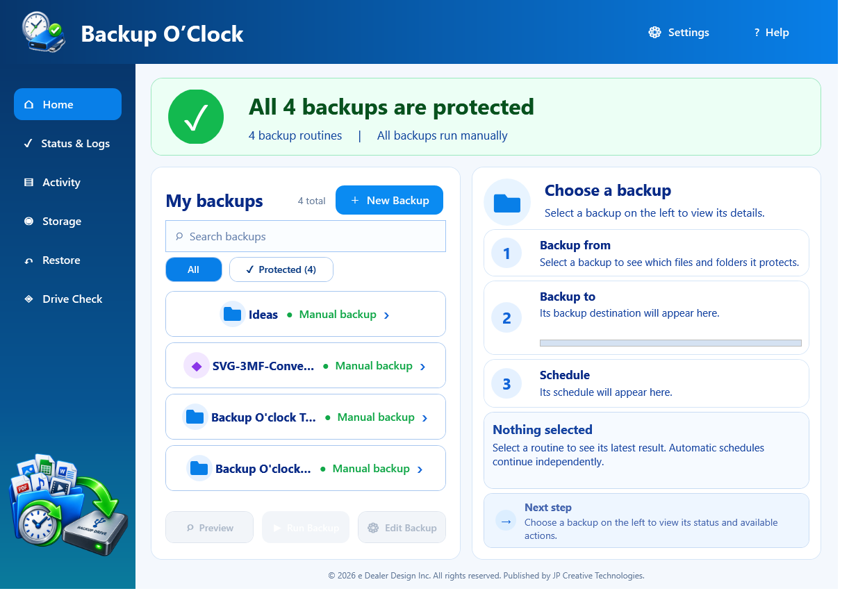This screenshot has height=616, width=849.
Task: Click the Backup O'clock T... folder icon
Action: tap(195, 417)
